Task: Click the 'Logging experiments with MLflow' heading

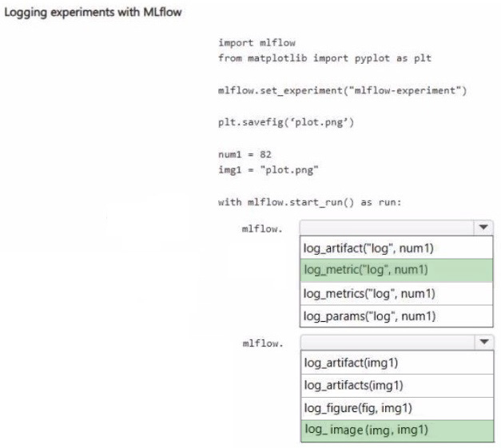Action: (93, 13)
